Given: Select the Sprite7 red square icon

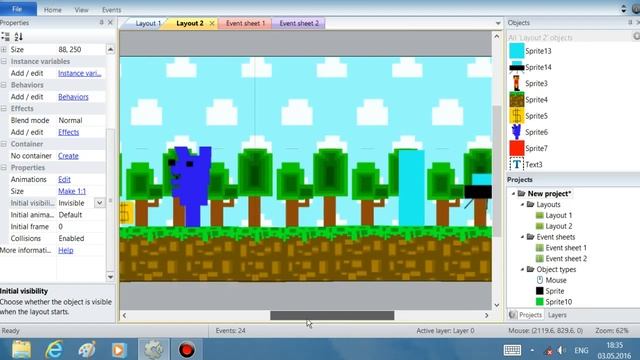Looking at the screenshot, I should [x=517, y=148].
